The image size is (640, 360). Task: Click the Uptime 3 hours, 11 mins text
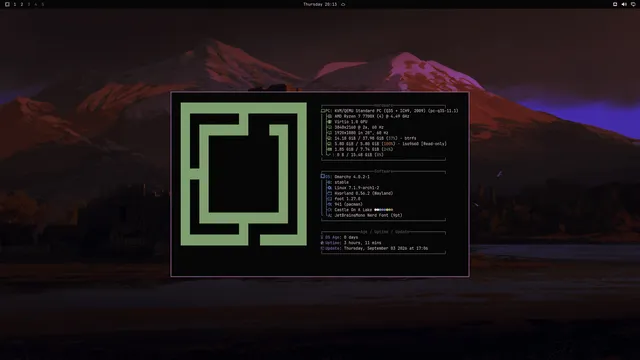[362, 243]
